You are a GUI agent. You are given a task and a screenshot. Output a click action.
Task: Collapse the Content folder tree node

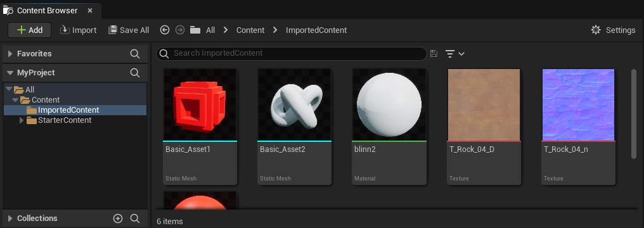[x=16, y=99]
